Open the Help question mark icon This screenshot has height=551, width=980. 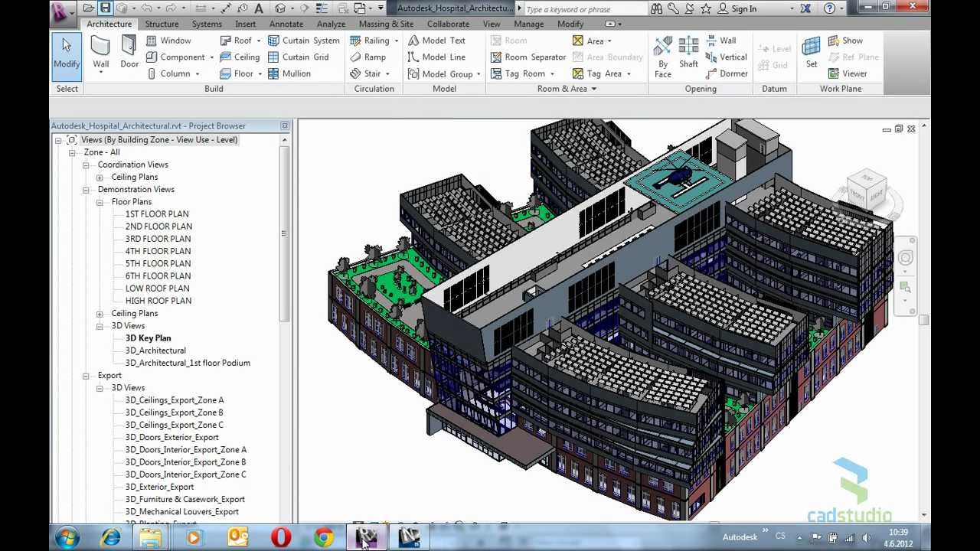[830, 8]
